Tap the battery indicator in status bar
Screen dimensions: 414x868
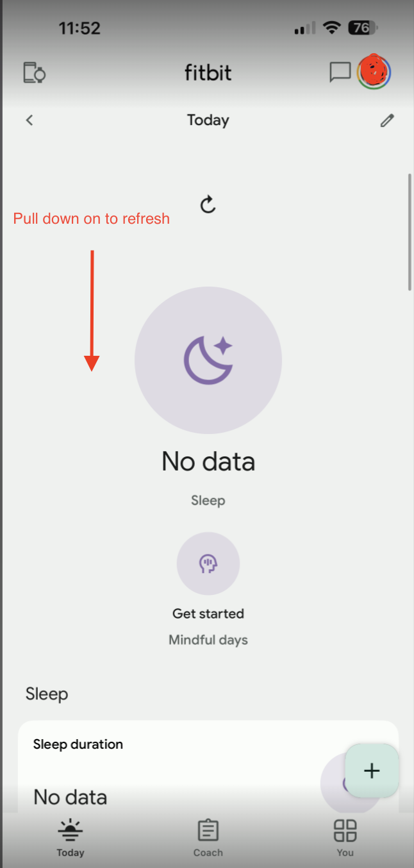tap(363, 28)
